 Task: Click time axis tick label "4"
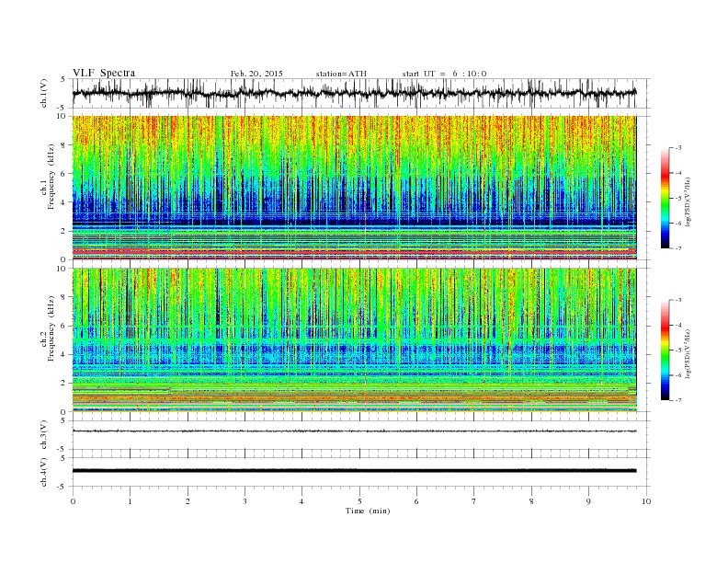point(301,501)
